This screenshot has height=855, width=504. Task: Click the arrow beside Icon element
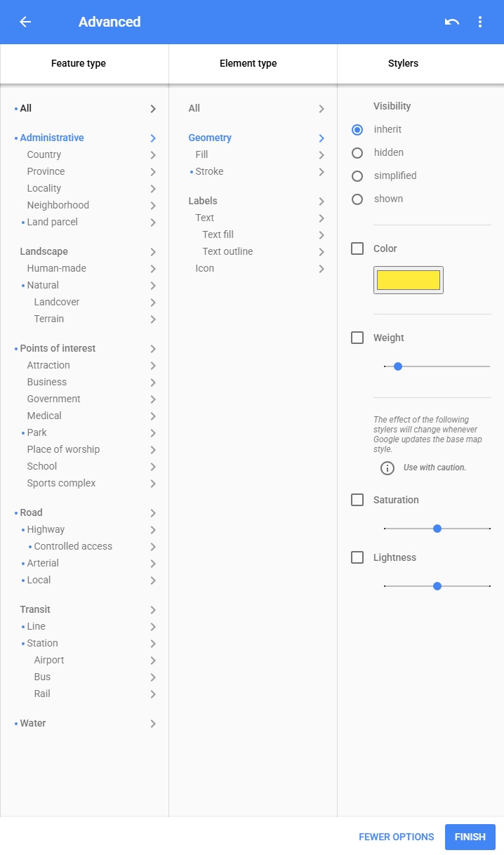click(x=321, y=269)
